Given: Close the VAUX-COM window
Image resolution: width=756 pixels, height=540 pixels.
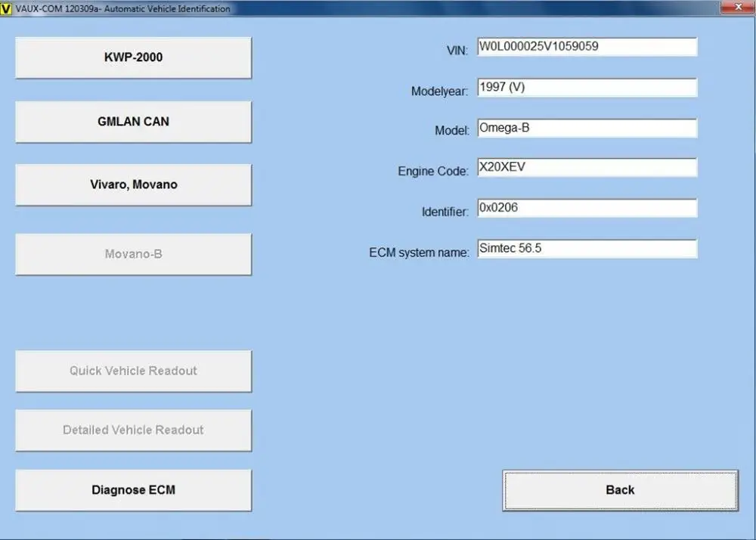Looking at the screenshot, I should [x=738, y=8].
